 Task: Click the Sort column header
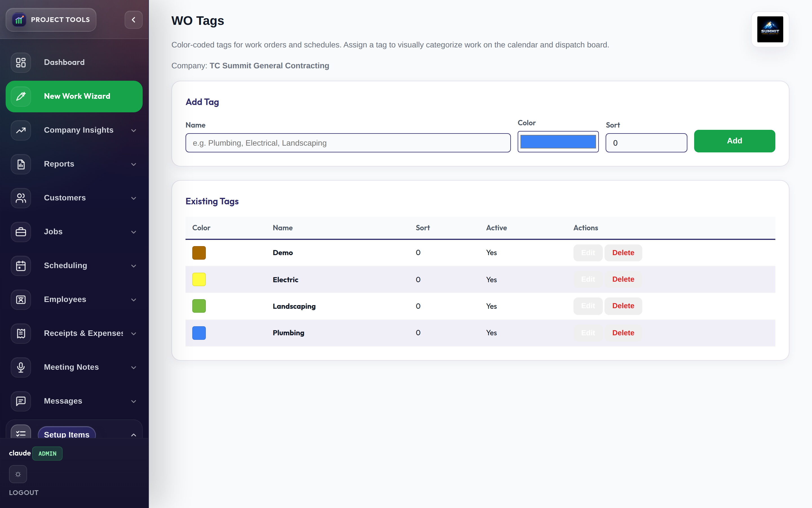tap(423, 228)
